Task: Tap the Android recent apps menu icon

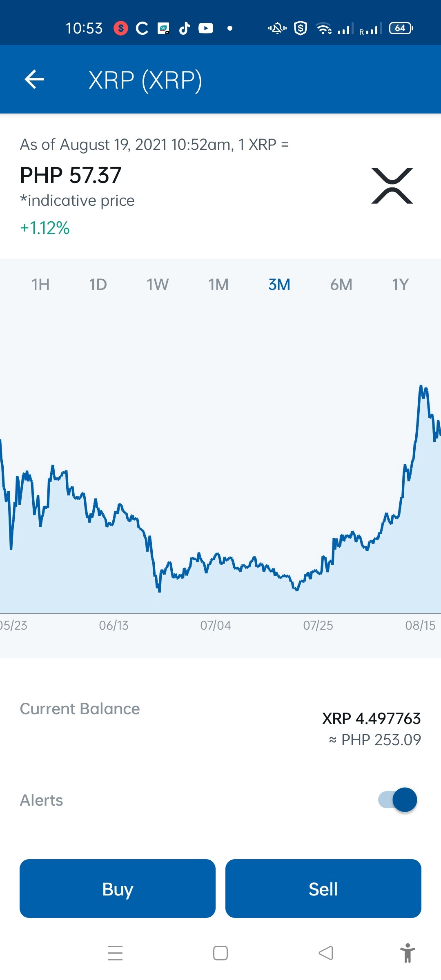Action: (x=115, y=953)
